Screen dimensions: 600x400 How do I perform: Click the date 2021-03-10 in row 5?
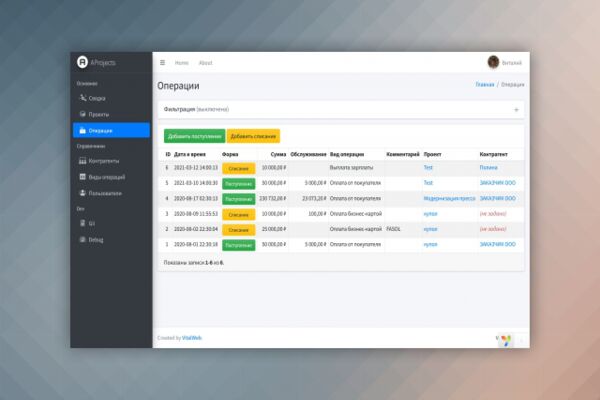(x=196, y=183)
